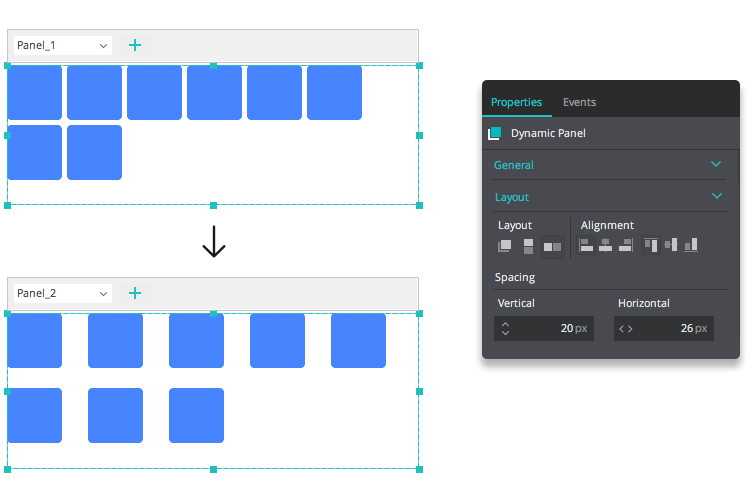Screen dimensions: 750x500
Task: Click the Dynamic Panel type icon
Action: click(x=495, y=133)
